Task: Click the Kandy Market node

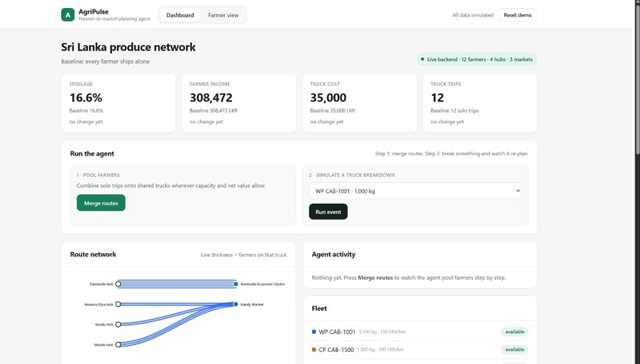Action: [x=236, y=304]
